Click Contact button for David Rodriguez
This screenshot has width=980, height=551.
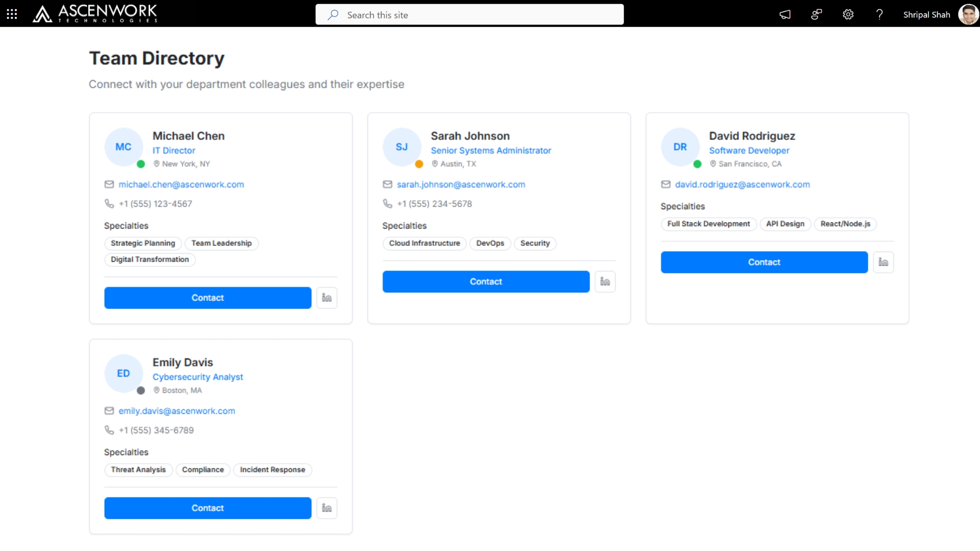pyautogui.click(x=764, y=262)
